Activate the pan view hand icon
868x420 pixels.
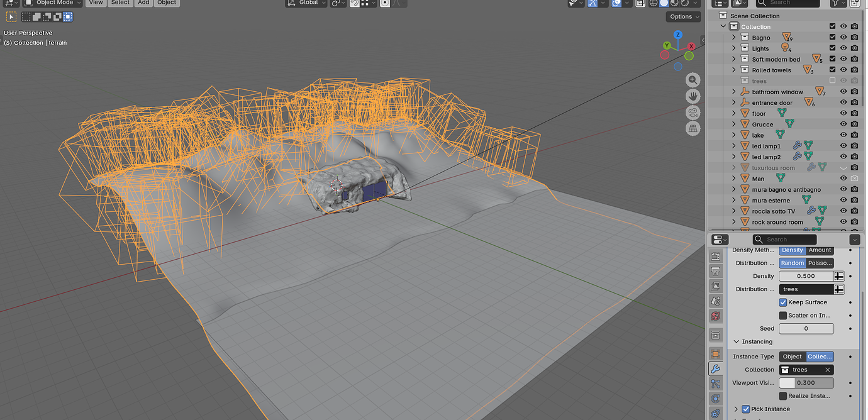tap(693, 96)
